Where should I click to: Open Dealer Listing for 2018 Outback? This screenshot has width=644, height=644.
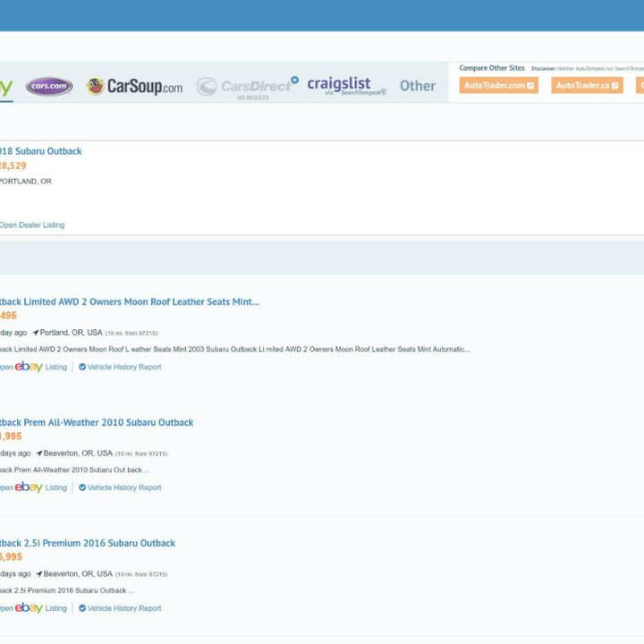(x=32, y=225)
